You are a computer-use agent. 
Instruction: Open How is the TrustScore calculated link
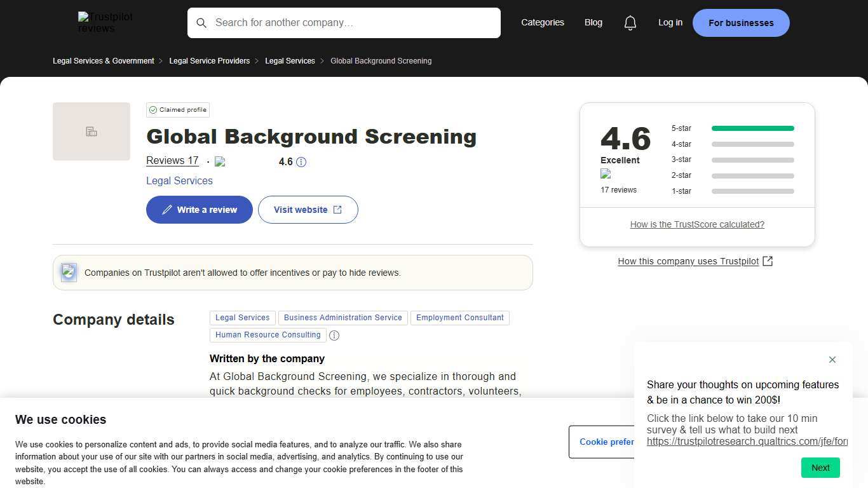coord(697,224)
